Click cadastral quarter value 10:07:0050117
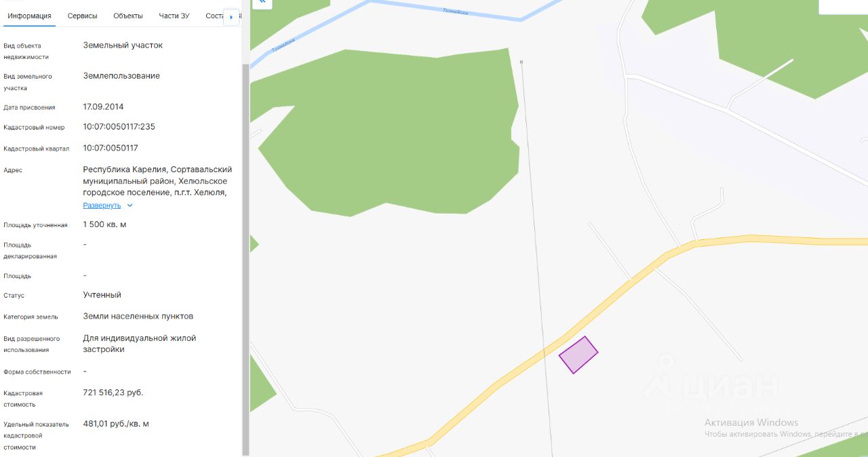868x457 pixels. click(111, 148)
